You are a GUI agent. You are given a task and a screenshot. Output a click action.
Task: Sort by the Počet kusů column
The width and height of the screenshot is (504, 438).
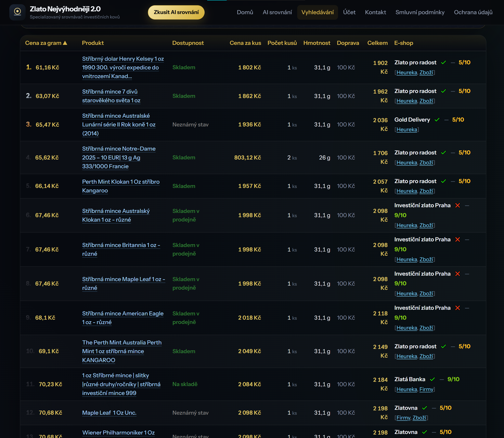[282, 43]
